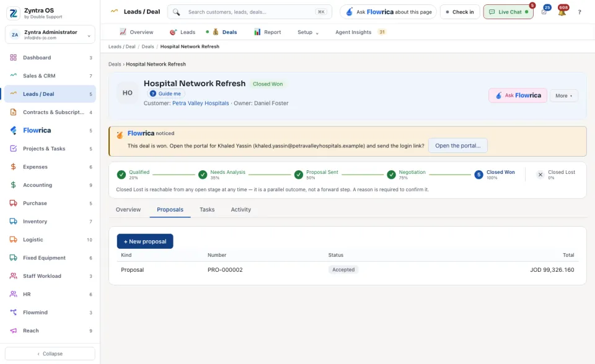Open the Fixed Equipment icon

coord(13,258)
